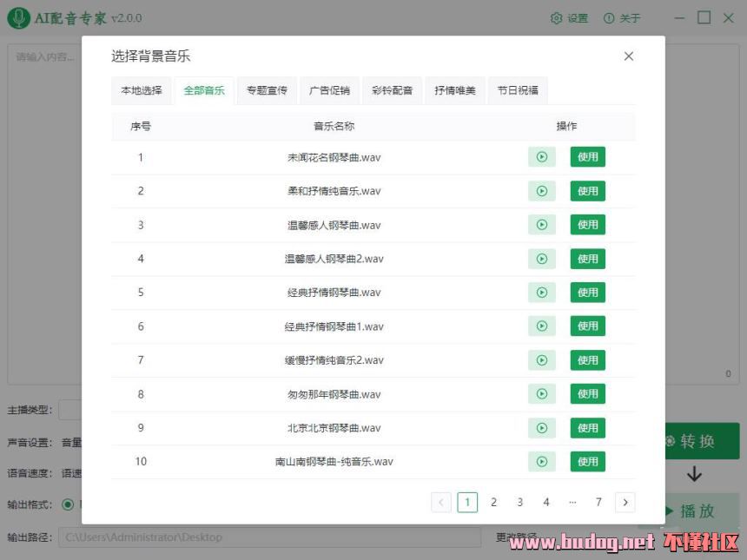Open page 3 of music list

pos(519,502)
